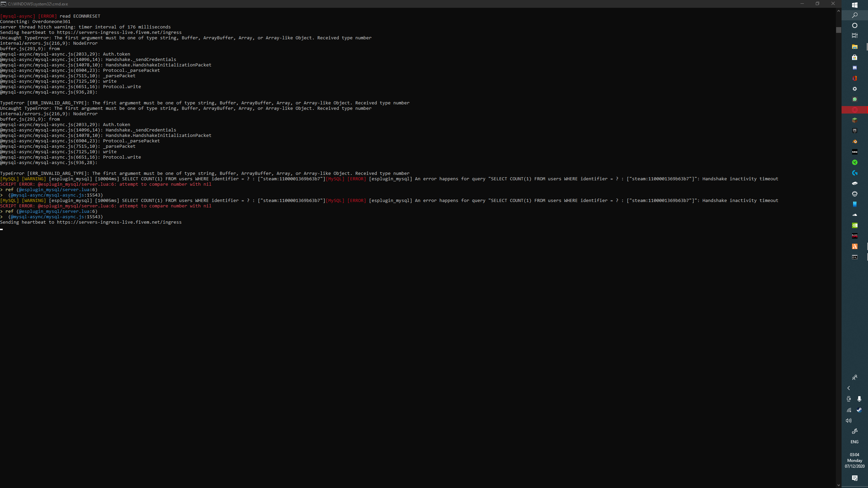Open the highlighted Opera GX browser
The image size is (868, 488).
(x=855, y=109)
